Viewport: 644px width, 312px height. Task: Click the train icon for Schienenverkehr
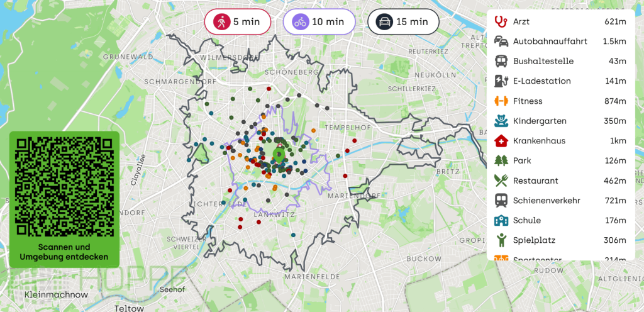point(501,200)
